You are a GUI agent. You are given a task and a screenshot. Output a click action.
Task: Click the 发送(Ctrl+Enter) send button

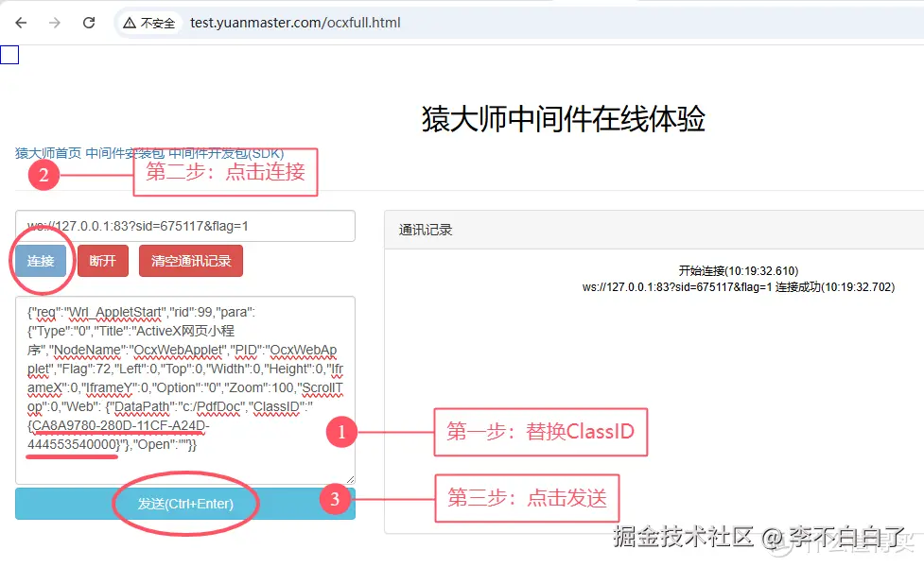tap(183, 504)
